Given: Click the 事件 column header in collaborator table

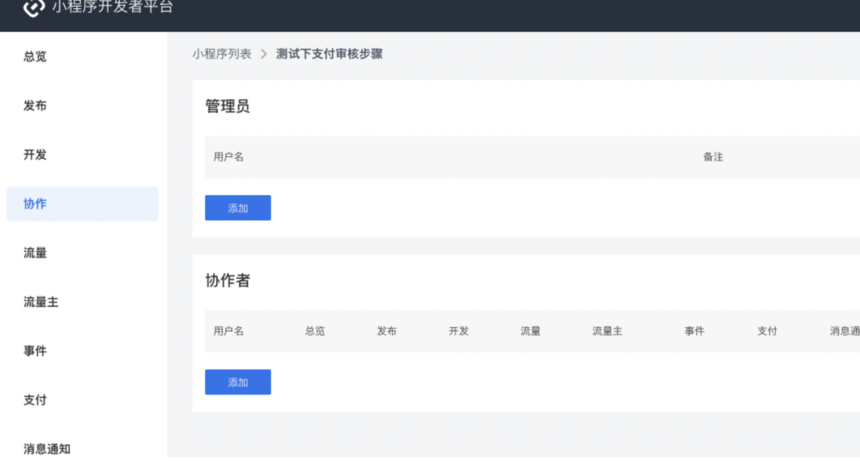Looking at the screenshot, I should (694, 331).
